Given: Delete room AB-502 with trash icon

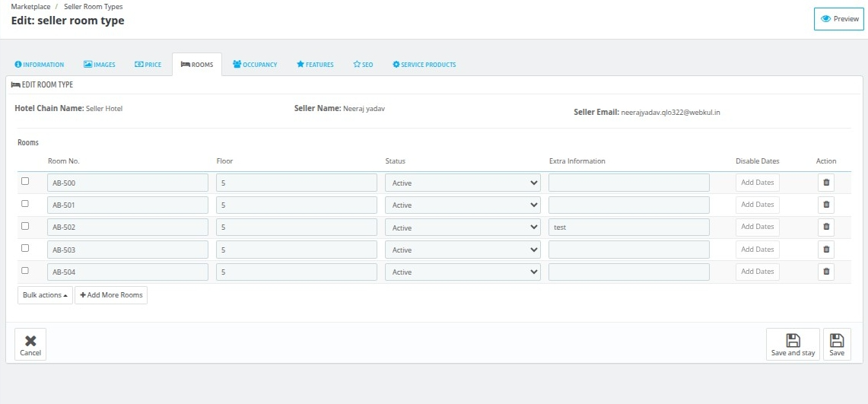Looking at the screenshot, I should click(x=826, y=227).
